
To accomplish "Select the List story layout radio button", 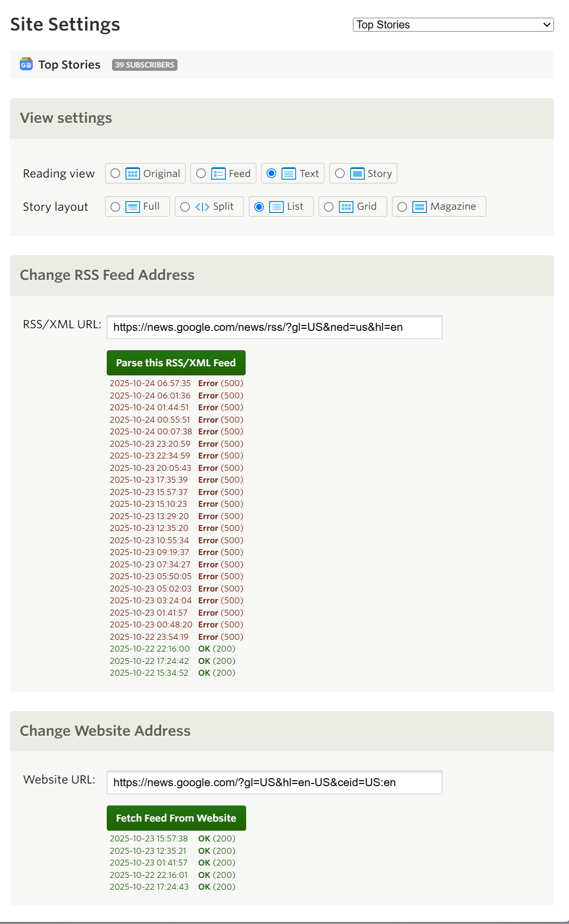I will (259, 207).
